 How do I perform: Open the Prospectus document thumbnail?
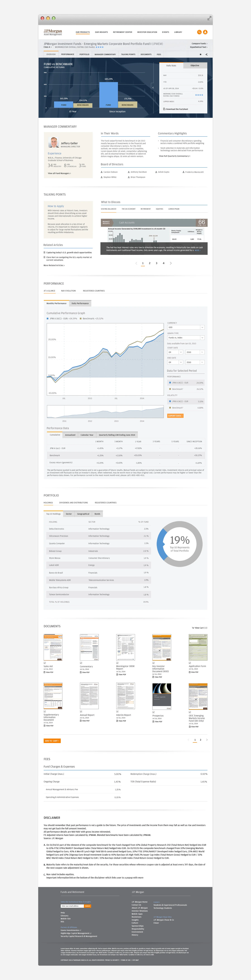point(162,697)
